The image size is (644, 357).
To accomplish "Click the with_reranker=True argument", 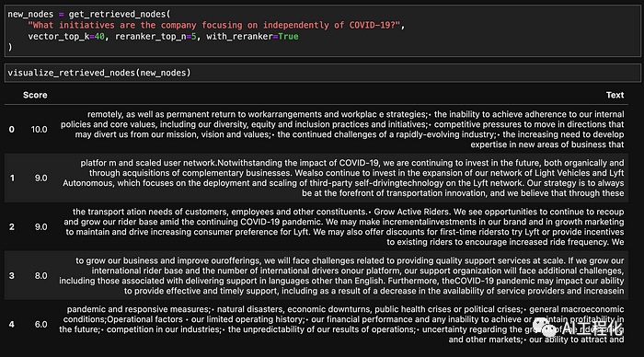I will point(252,36).
